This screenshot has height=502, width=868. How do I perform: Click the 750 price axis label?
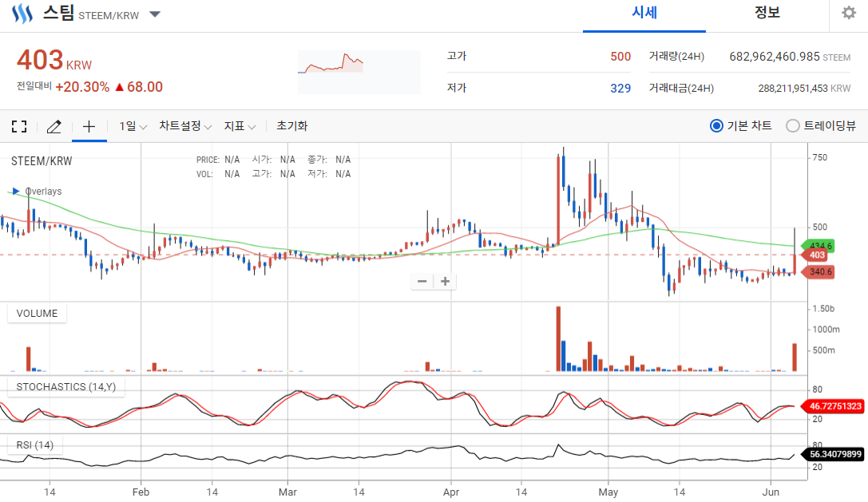820,158
